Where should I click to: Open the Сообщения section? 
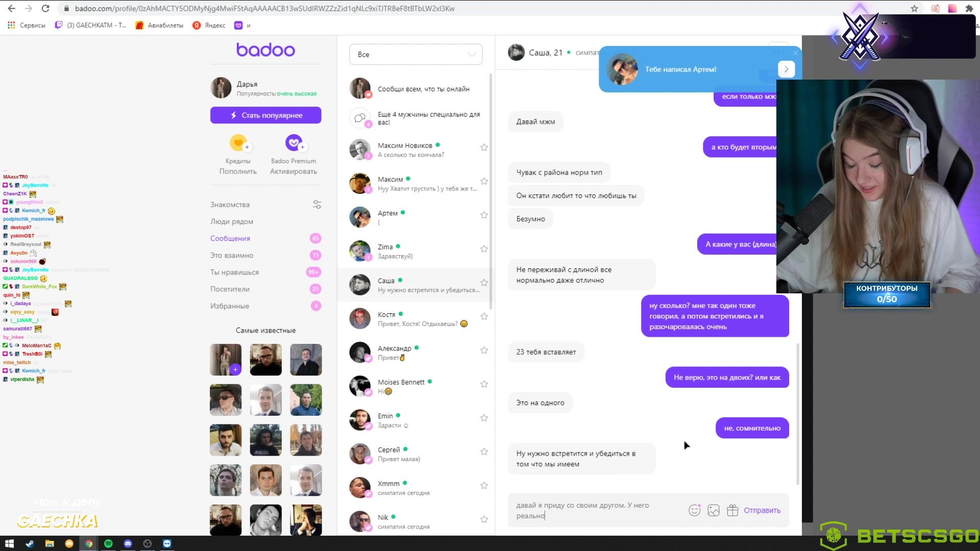click(230, 238)
